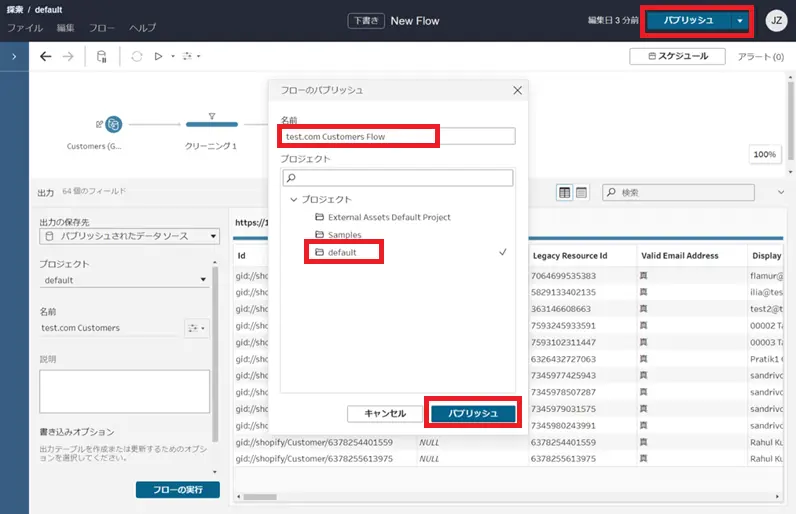Click the output name field test.com Customers
The height and width of the screenshot is (514, 796).
point(110,328)
